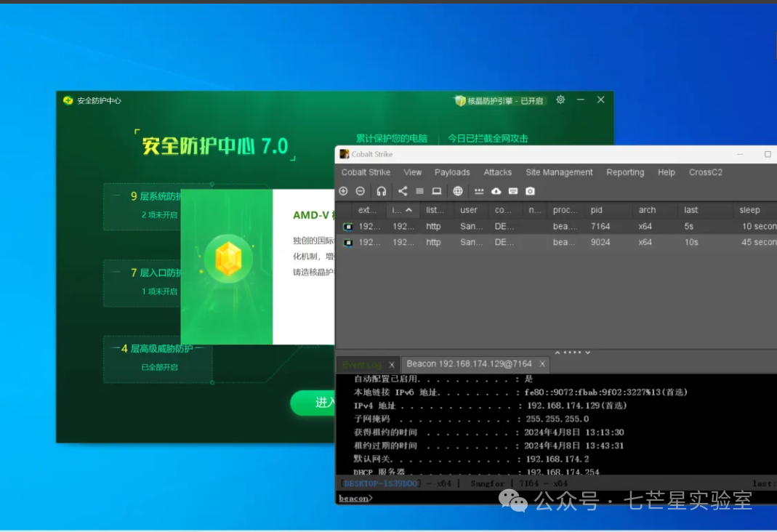Click the beacon icon for pid 9024
The height and width of the screenshot is (532, 777).
[348, 243]
